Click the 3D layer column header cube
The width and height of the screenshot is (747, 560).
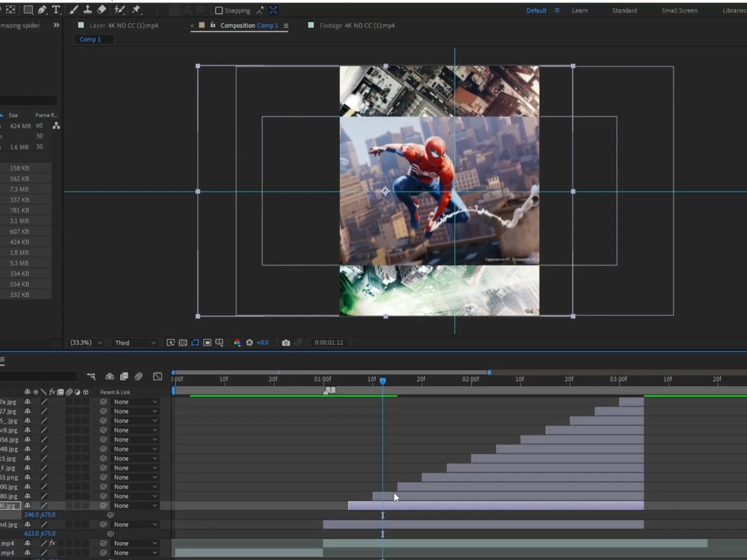click(86, 392)
